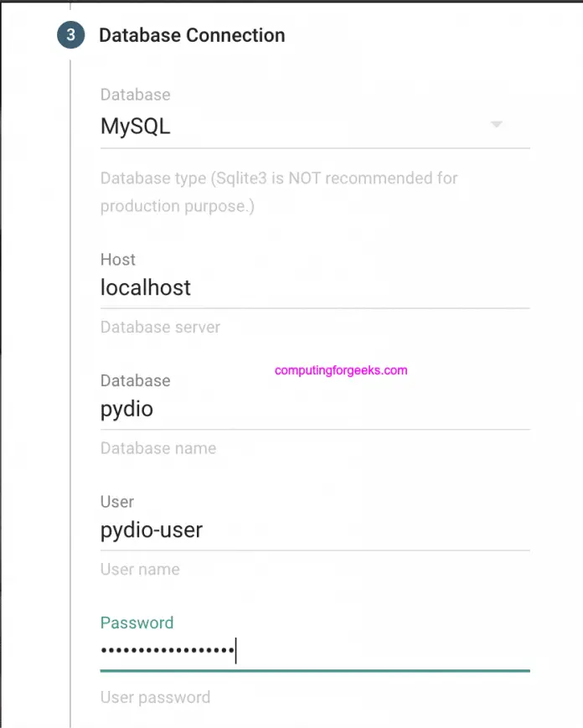The width and height of the screenshot is (583, 728).
Task: Click the masked password dots
Action: coord(165,649)
